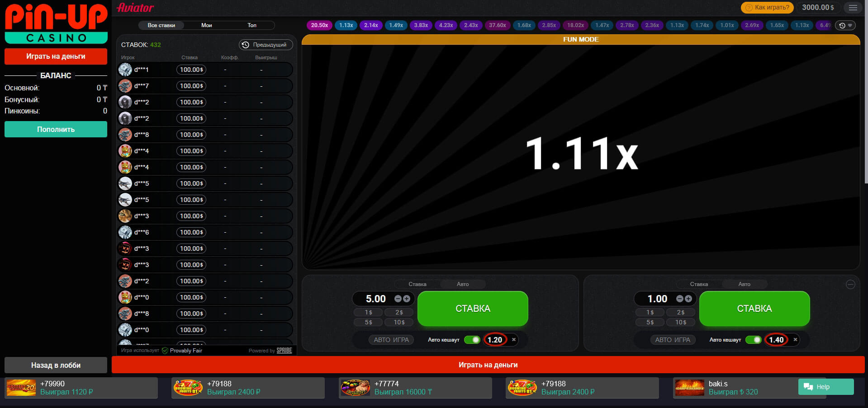
Task: Switch to the Все ставки tab
Action: pos(161,25)
